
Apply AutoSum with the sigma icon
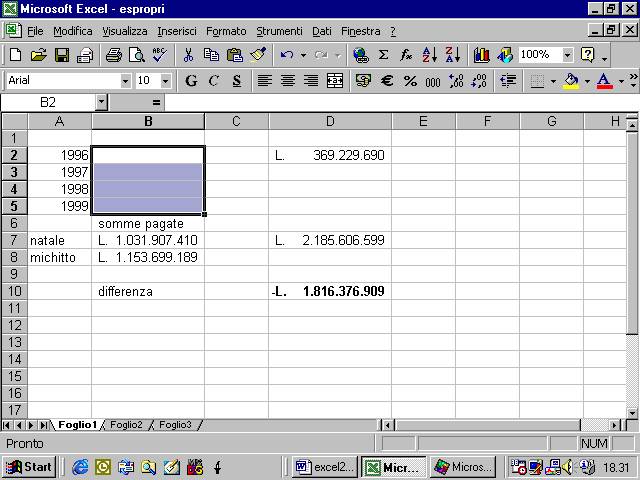pos(383,55)
